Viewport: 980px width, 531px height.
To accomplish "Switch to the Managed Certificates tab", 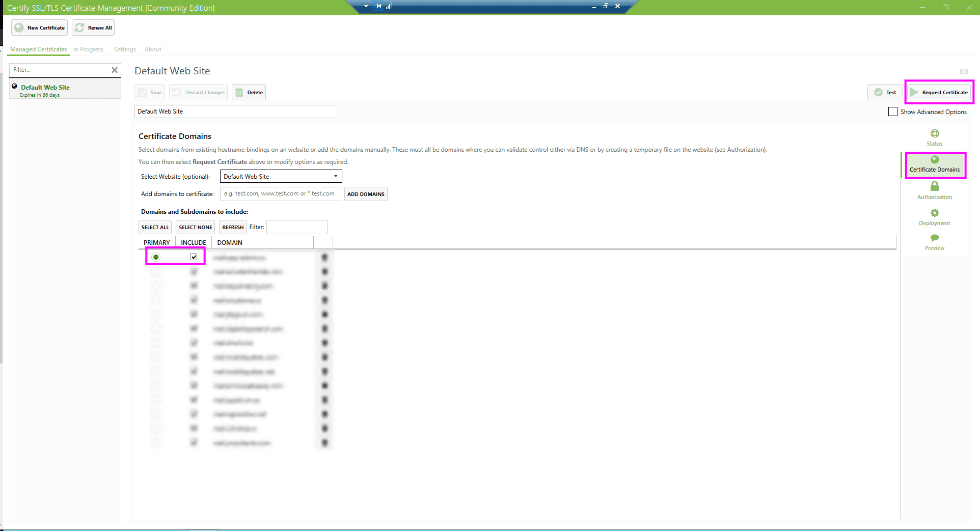I will click(x=39, y=49).
